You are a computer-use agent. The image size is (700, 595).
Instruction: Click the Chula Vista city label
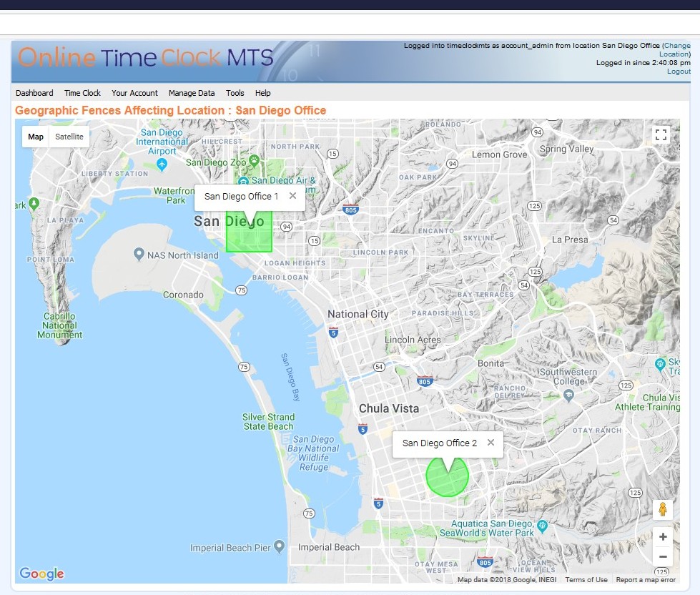tap(389, 408)
